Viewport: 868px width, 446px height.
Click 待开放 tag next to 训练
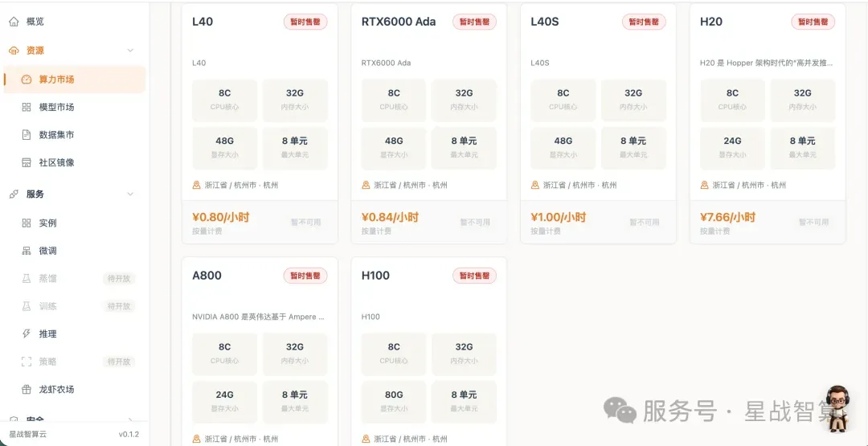pyautogui.click(x=119, y=306)
